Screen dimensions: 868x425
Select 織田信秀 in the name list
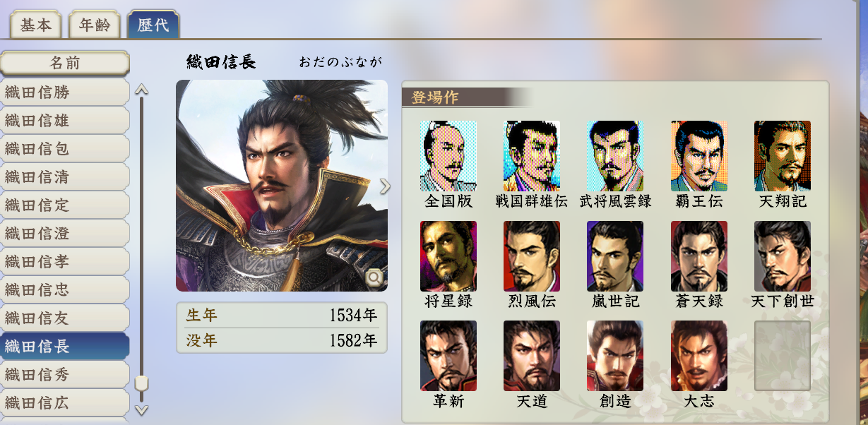coord(64,375)
